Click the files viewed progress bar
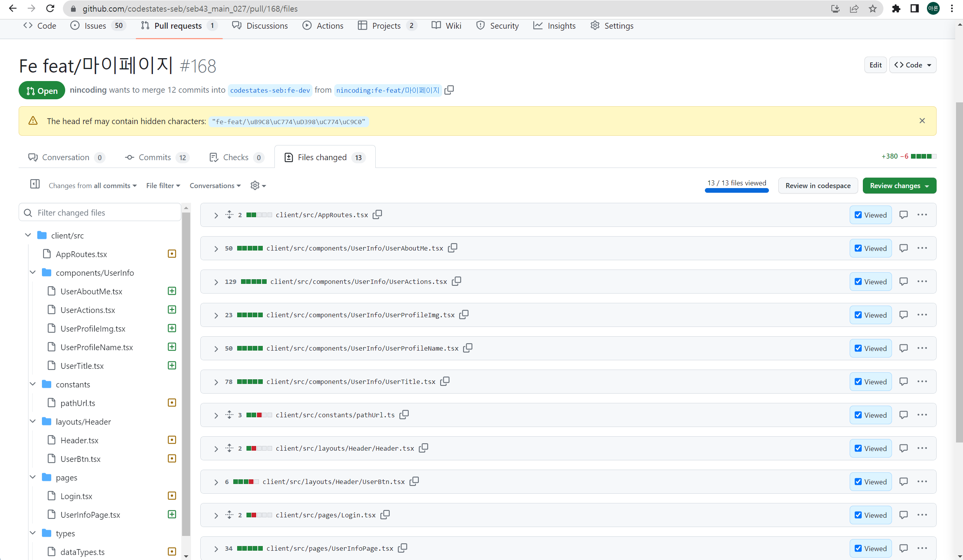Screen dimensions: 963x560 736,190
